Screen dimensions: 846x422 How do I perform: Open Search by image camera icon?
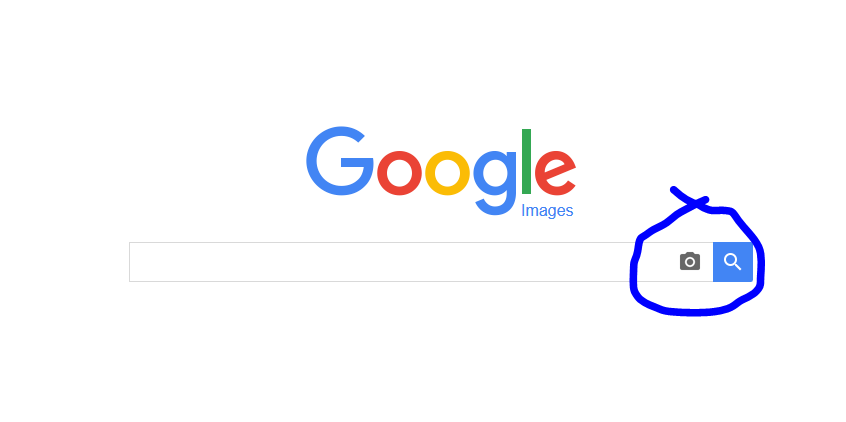[690, 261]
